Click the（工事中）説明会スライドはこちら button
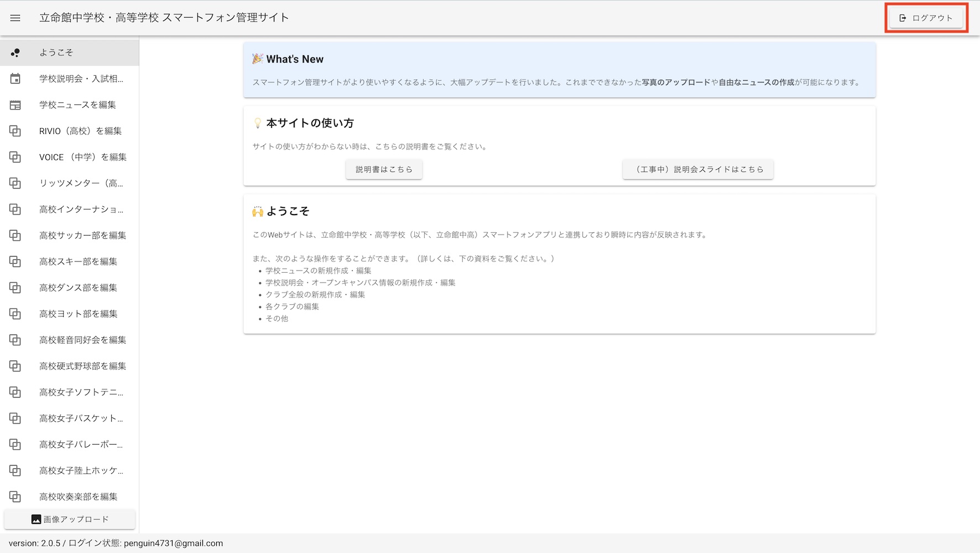 698,169
